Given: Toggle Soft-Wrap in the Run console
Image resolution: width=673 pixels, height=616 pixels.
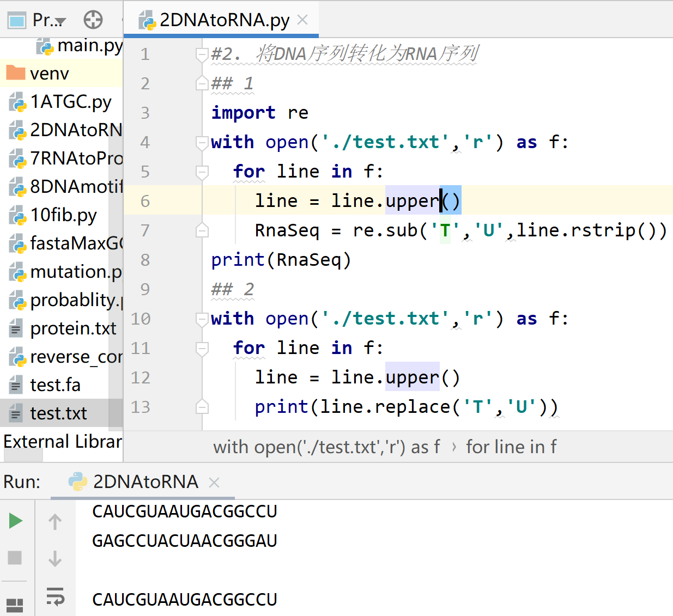Looking at the screenshot, I should pos(54,597).
